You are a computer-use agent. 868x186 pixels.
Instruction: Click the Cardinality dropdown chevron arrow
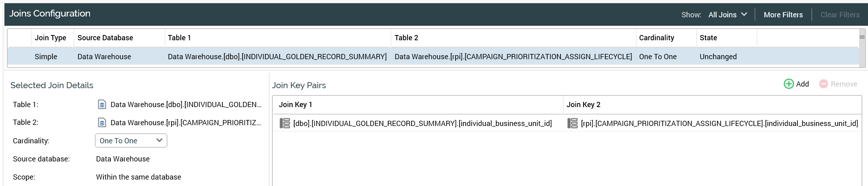pyautogui.click(x=159, y=141)
